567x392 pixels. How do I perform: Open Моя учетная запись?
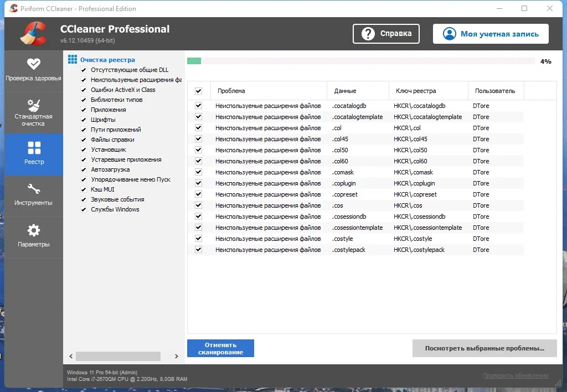point(491,34)
